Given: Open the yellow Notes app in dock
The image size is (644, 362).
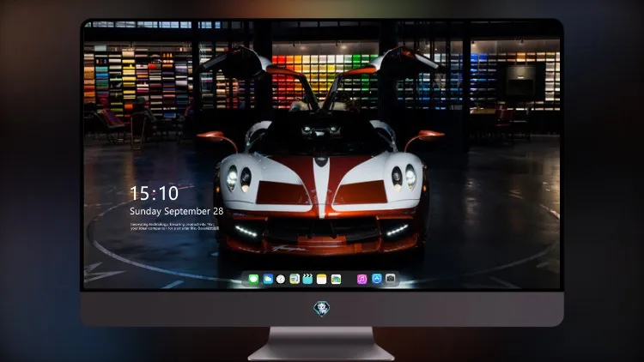Looking at the screenshot, I should coord(322,279).
